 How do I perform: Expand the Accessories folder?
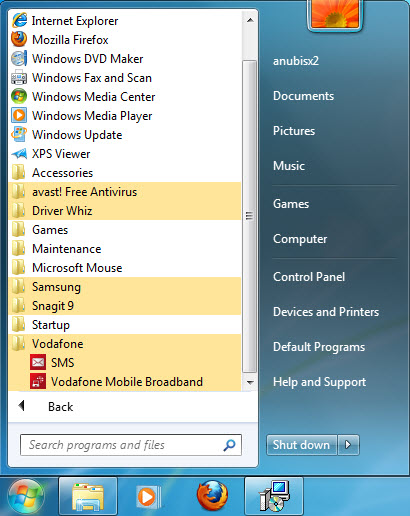125,173
